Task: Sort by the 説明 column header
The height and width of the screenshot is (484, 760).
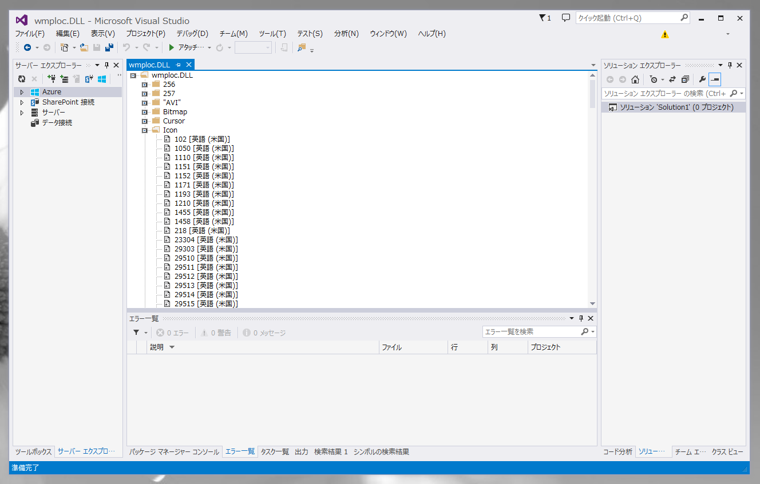Action: (263, 347)
